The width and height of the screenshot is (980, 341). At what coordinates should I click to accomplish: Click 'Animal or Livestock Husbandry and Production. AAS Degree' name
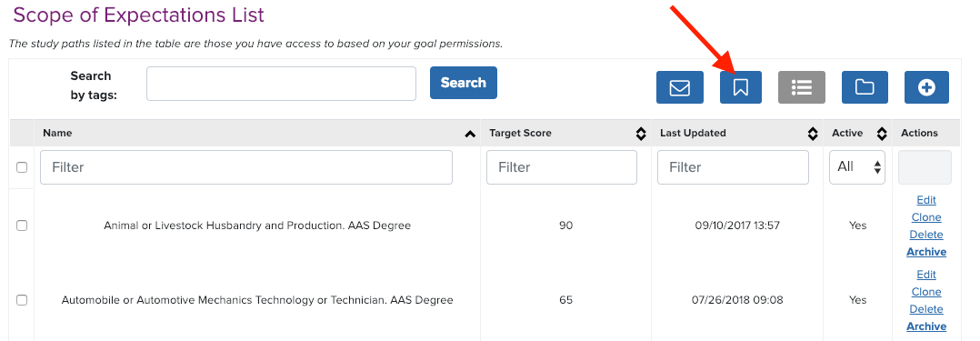(x=257, y=226)
